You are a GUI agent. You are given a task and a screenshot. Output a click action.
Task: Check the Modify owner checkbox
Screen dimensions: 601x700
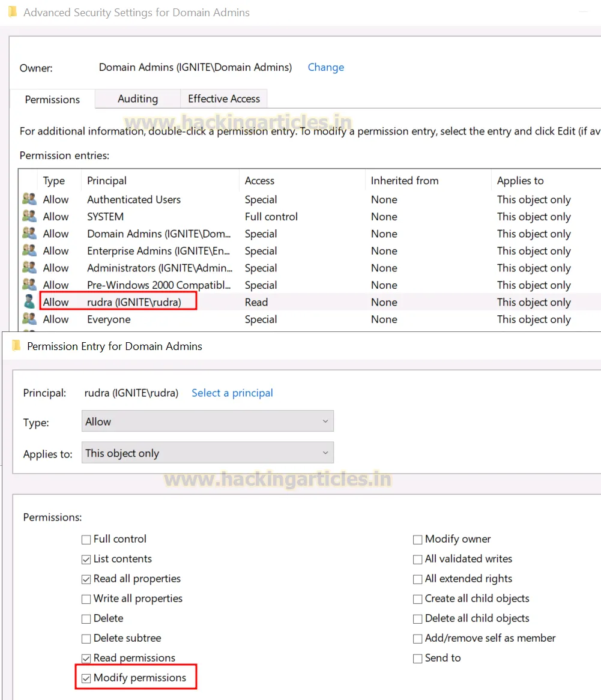point(418,540)
